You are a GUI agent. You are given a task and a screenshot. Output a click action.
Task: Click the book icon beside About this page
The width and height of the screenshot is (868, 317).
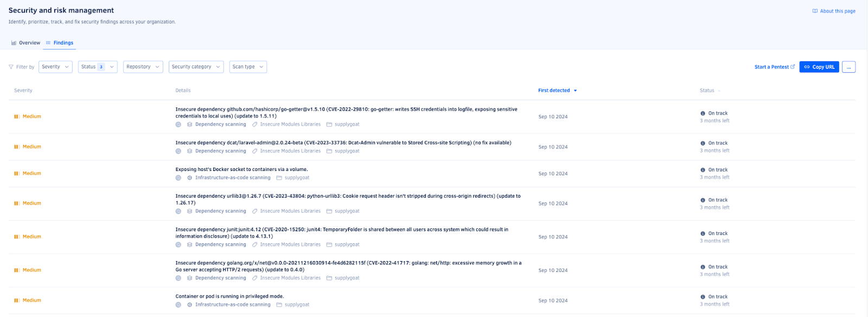[815, 11]
